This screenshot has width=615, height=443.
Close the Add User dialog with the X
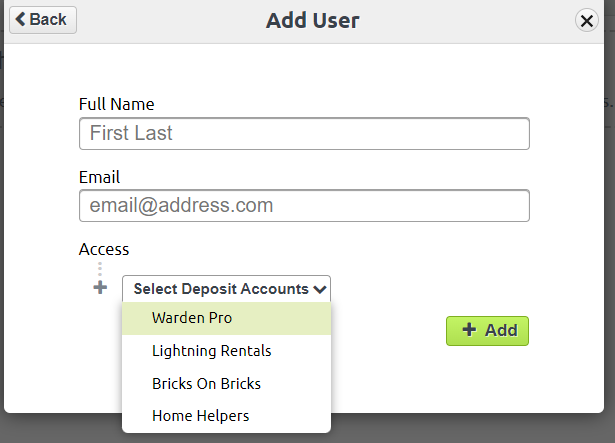[586, 20]
